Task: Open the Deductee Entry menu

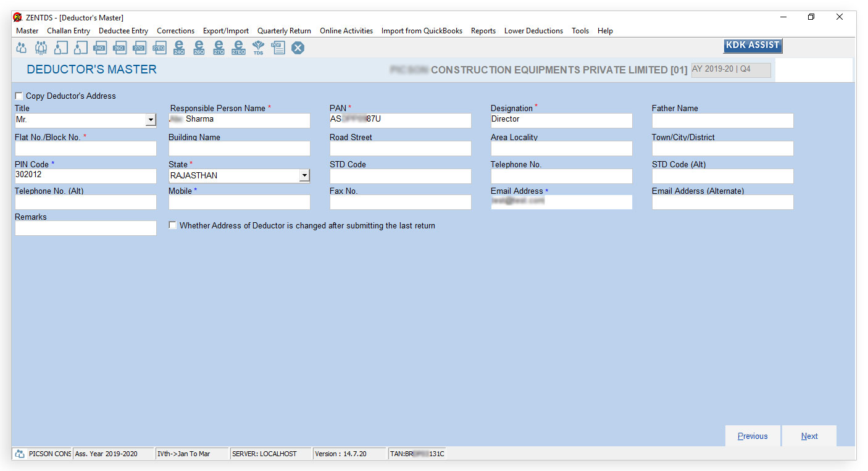Action: click(123, 31)
